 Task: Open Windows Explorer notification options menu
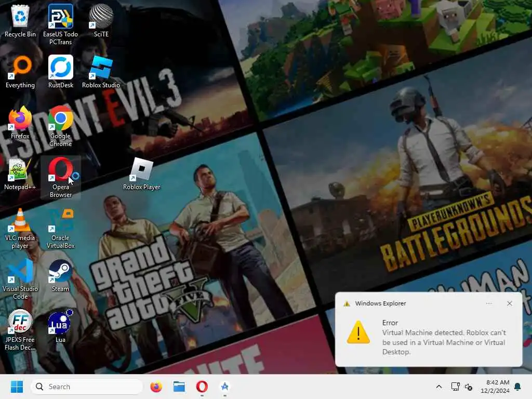click(488, 303)
